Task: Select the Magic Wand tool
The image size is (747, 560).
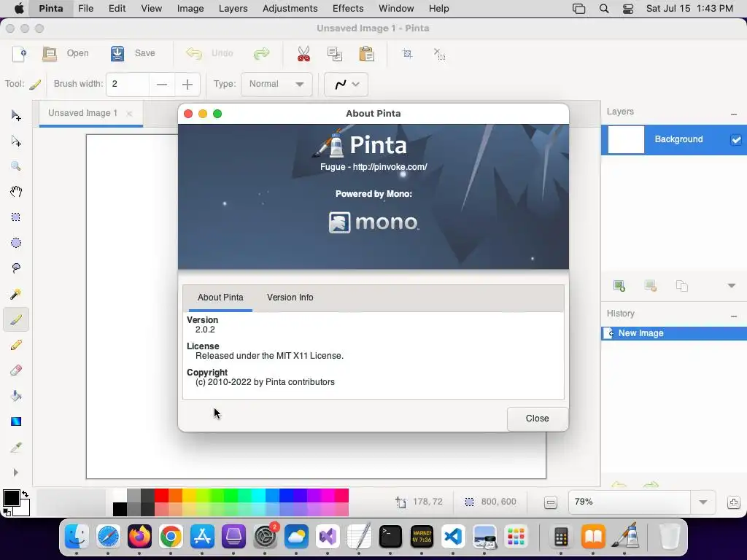Action: click(16, 294)
